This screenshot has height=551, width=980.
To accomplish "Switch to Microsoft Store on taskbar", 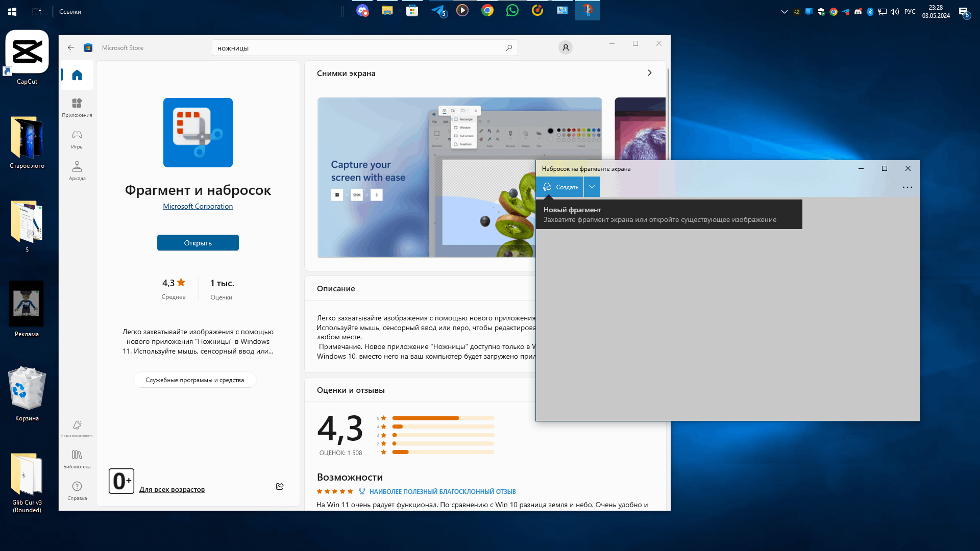I will coord(412,10).
